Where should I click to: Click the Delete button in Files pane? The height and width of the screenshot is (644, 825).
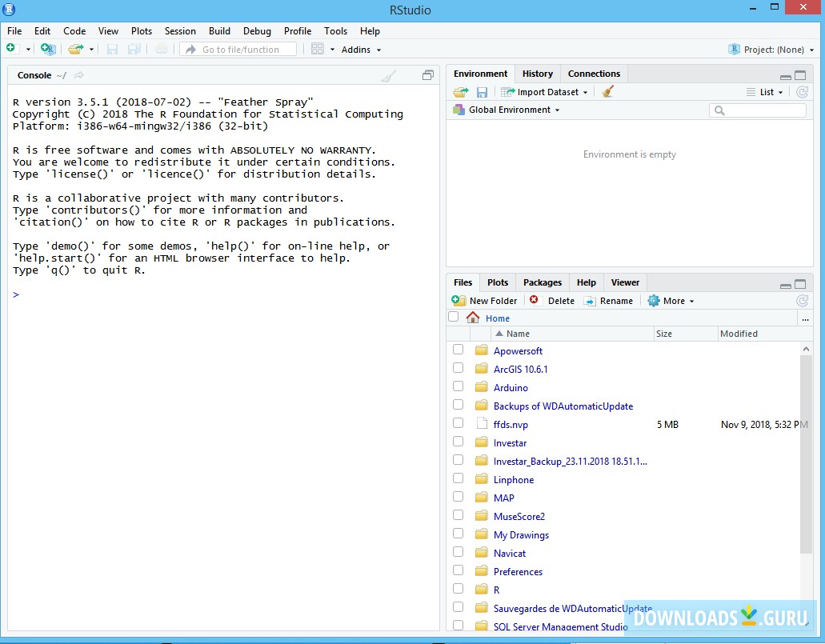(x=552, y=301)
